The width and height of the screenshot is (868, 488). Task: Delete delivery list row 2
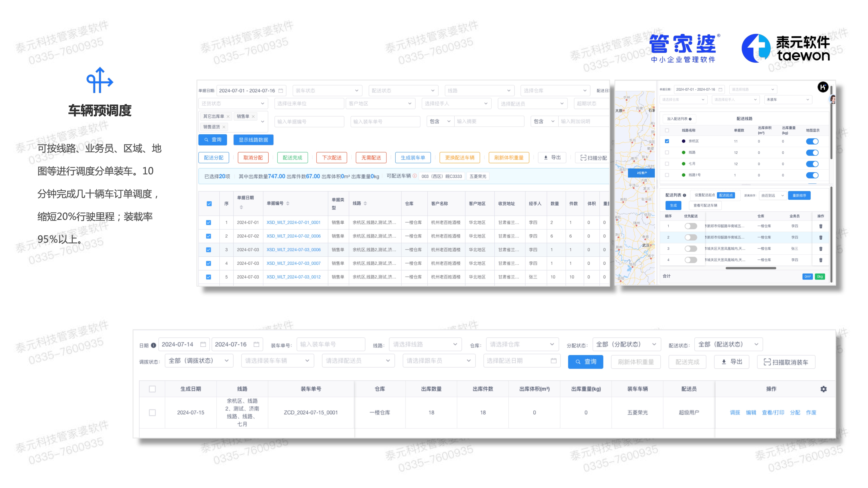[x=821, y=237]
